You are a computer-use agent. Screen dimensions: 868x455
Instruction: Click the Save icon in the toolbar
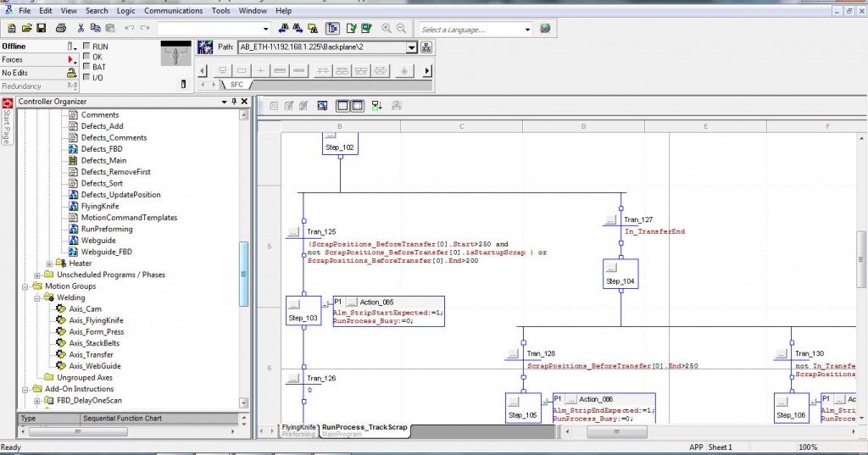41,28
